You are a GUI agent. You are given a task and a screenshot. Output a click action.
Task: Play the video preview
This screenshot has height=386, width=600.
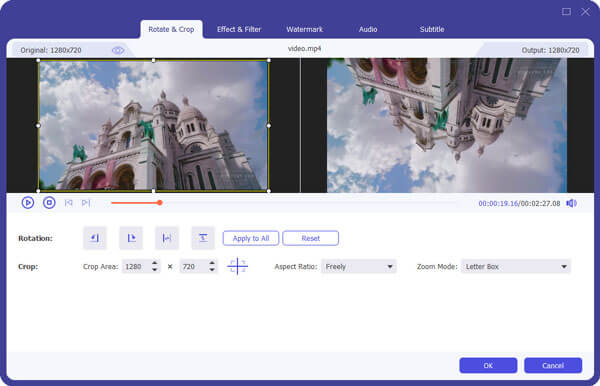pos(28,202)
